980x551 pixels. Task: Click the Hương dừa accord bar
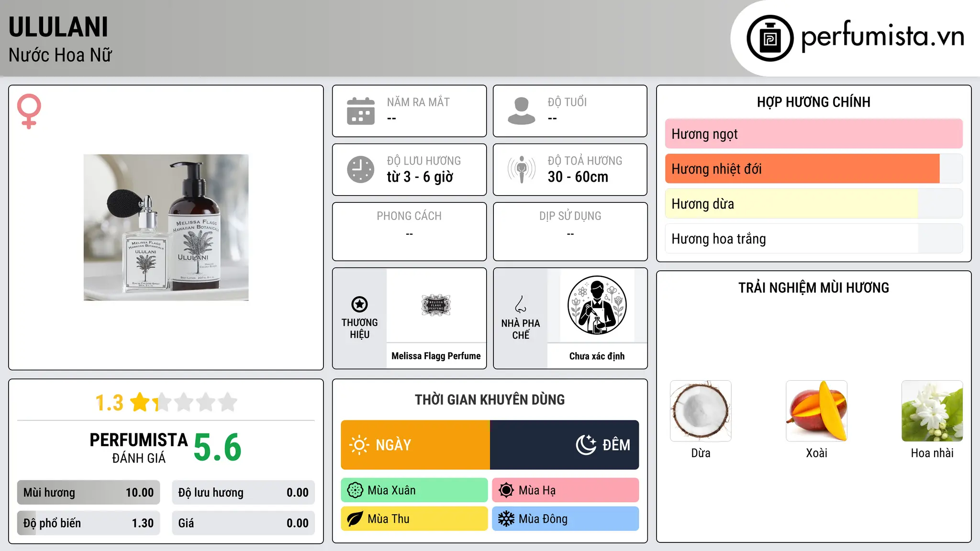pyautogui.click(x=814, y=204)
